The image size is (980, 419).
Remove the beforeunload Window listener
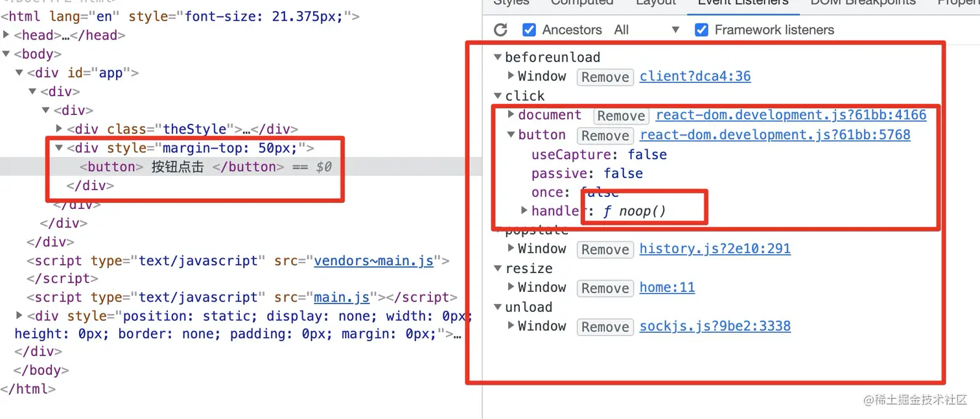point(605,77)
